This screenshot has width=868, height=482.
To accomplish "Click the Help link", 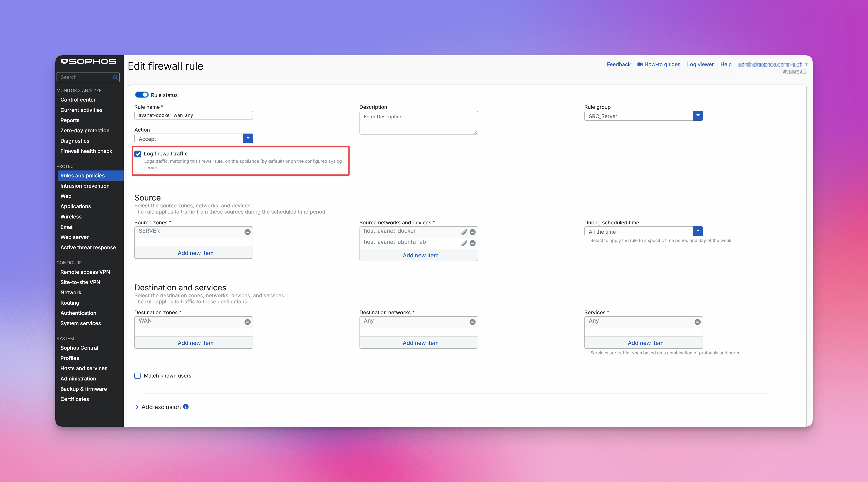I will [x=726, y=64].
